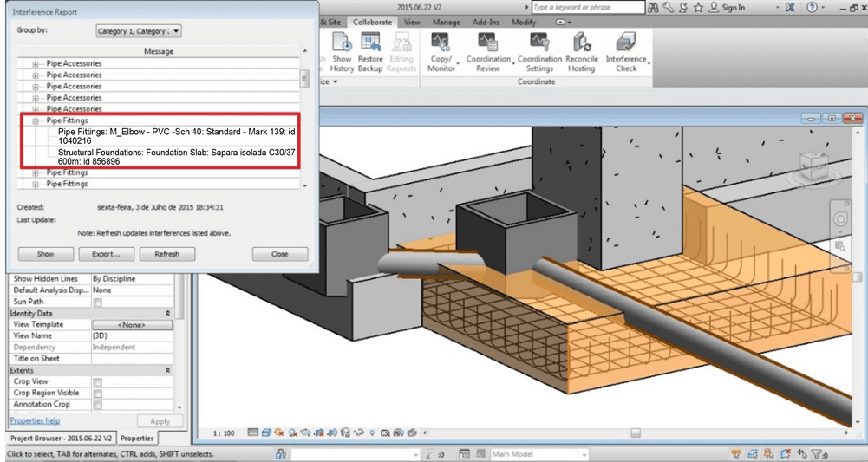Click horizontal scrollbar thumb in 3D view

pyautogui.click(x=636, y=433)
